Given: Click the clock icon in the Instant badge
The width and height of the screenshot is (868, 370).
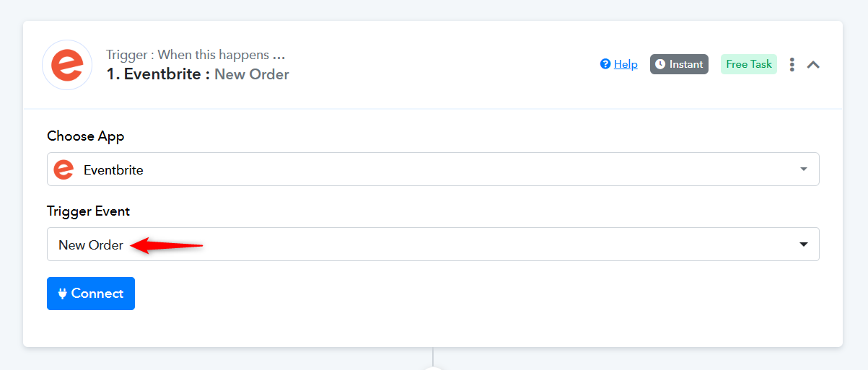Looking at the screenshot, I should click(x=659, y=64).
